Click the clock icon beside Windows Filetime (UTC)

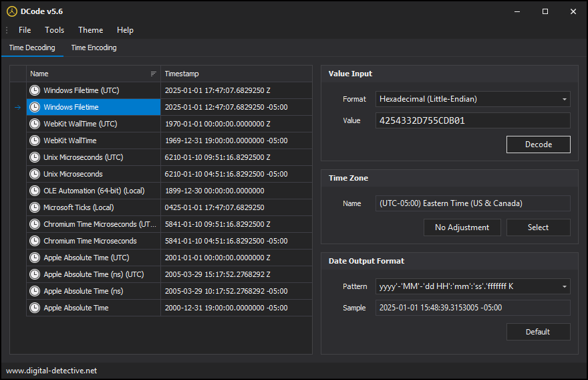tap(35, 90)
